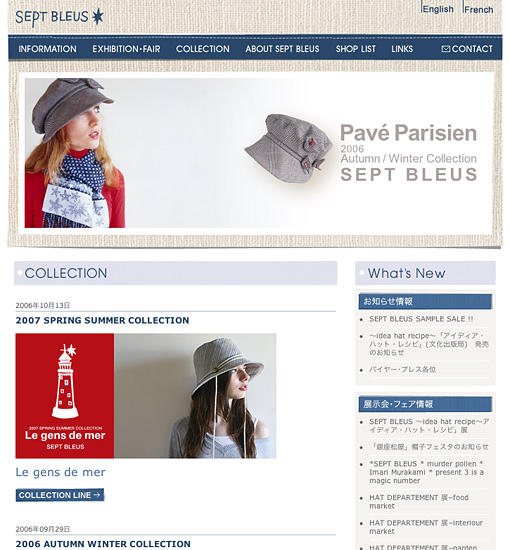Viewport: 510px width, 550px height.
Task: Open the Sept Bleus Sample Sale news item
Action: tap(421, 319)
